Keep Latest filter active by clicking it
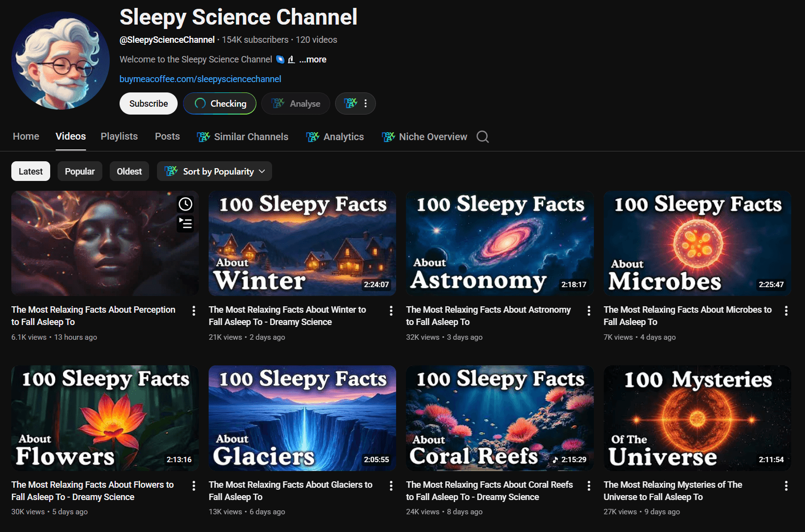This screenshot has height=532, width=805. coord(30,171)
